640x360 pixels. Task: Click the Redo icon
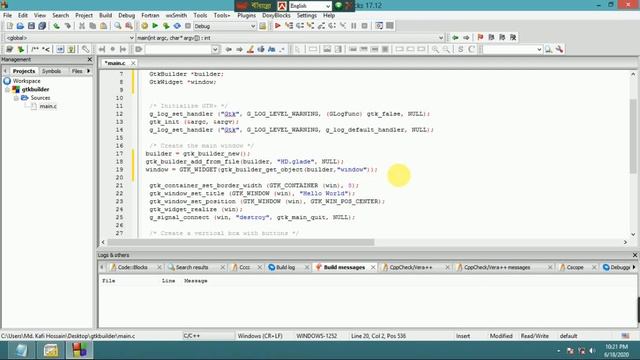click(x=67, y=26)
